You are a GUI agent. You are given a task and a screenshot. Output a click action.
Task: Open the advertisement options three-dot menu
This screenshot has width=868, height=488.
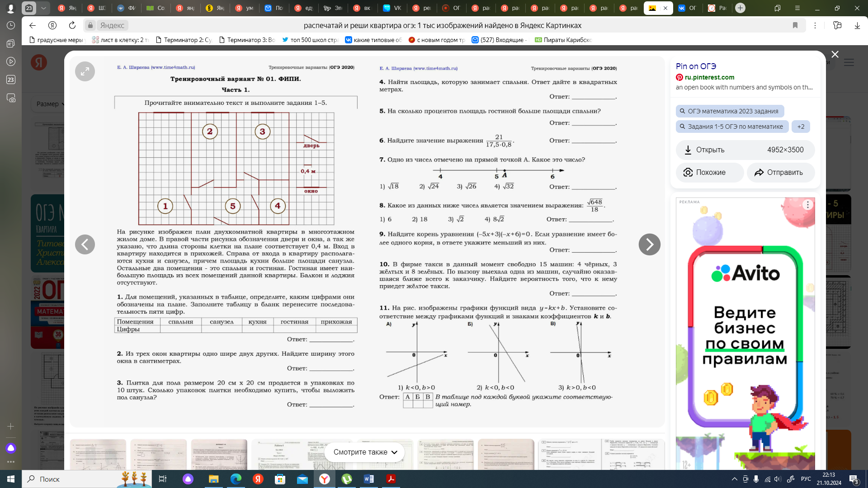point(808,205)
